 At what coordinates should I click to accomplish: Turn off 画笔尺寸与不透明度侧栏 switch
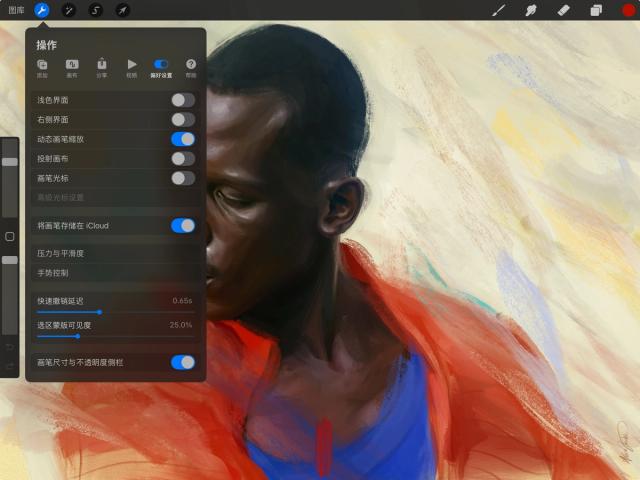pyautogui.click(x=183, y=362)
